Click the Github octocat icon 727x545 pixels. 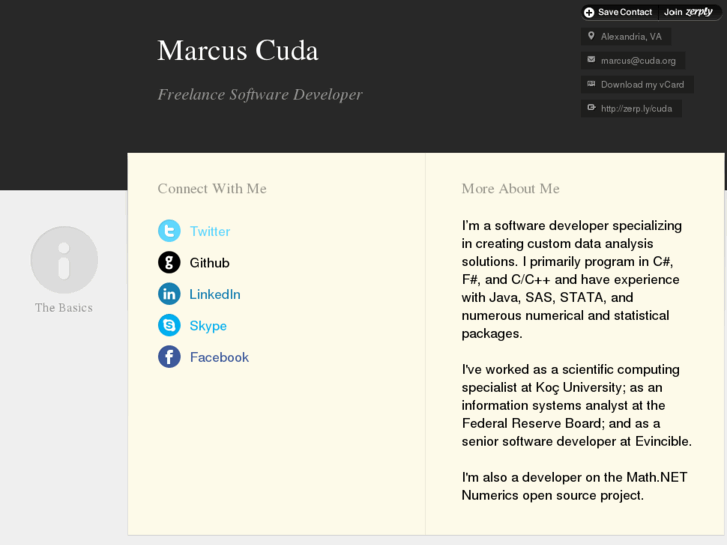point(169,262)
